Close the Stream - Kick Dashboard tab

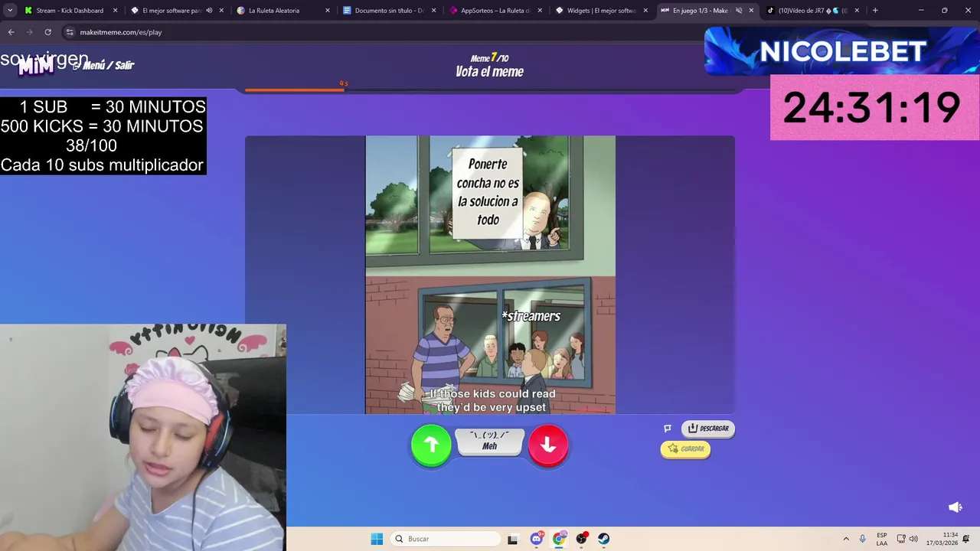pos(116,11)
